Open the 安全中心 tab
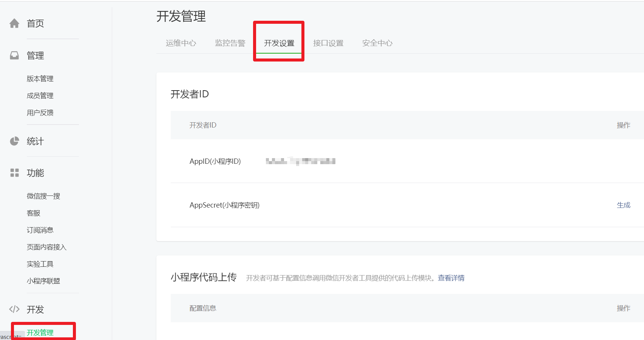The image size is (644, 340). click(377, 43)
